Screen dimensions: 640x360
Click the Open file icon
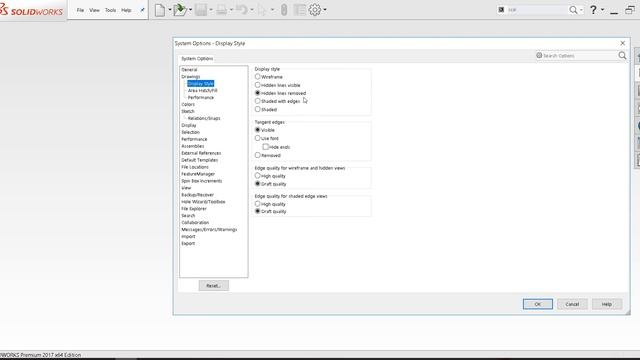pyautogui.click(x=179, y=10)
